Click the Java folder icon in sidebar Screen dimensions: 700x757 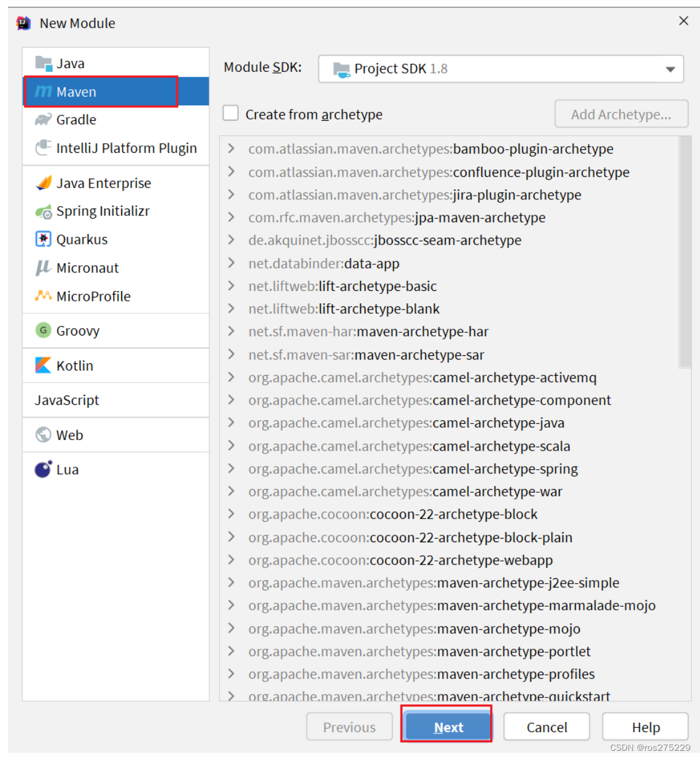(43, 63)
